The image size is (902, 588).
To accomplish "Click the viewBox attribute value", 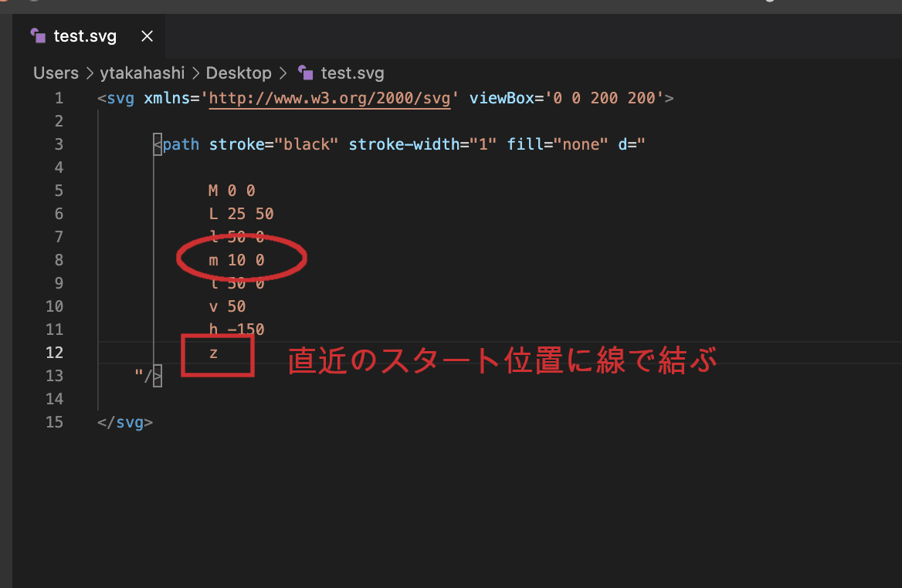I will [605, 98].
